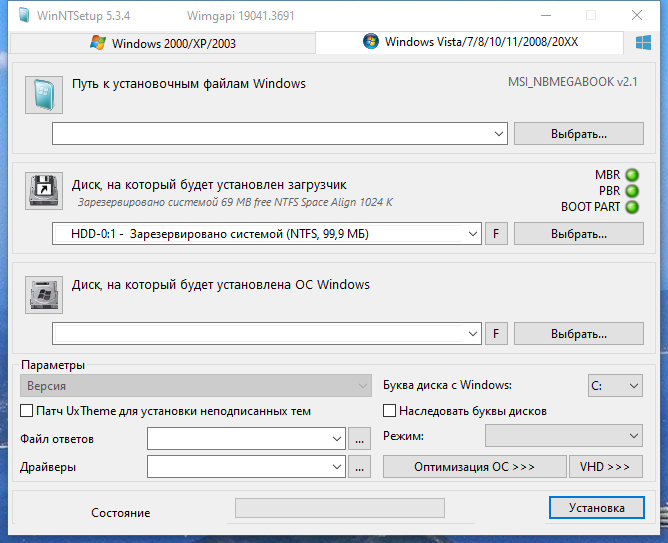Click the WinNTSetup app icon in title bar

pyautogui.click(x=24, y=16)
